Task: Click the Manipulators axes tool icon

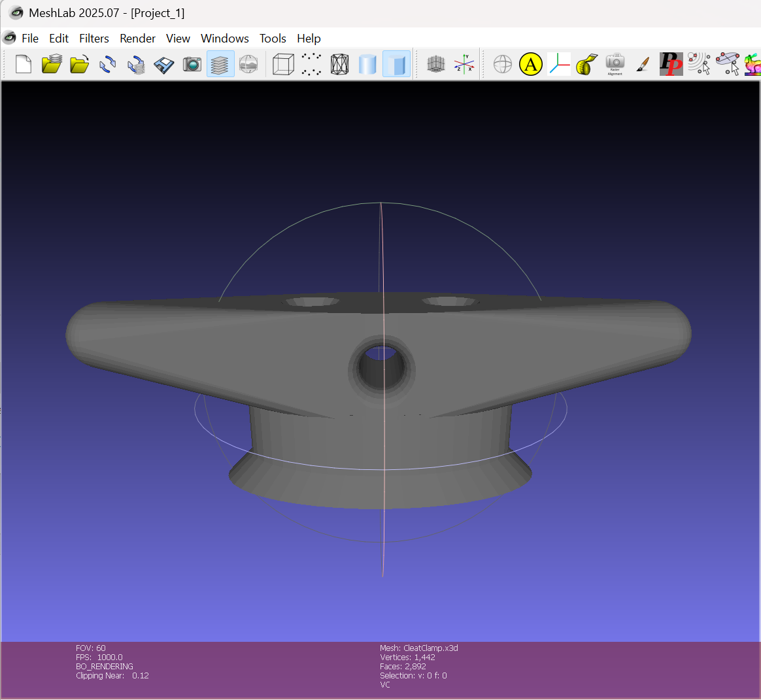Action: click(x=559, y=64)
